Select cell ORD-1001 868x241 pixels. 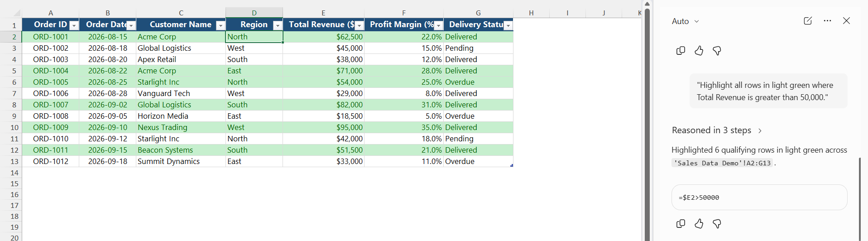click(51, 37)
